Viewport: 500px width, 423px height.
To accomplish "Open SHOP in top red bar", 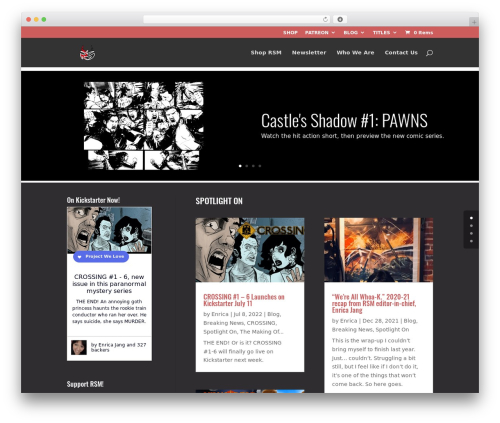I will click(290, 32).
